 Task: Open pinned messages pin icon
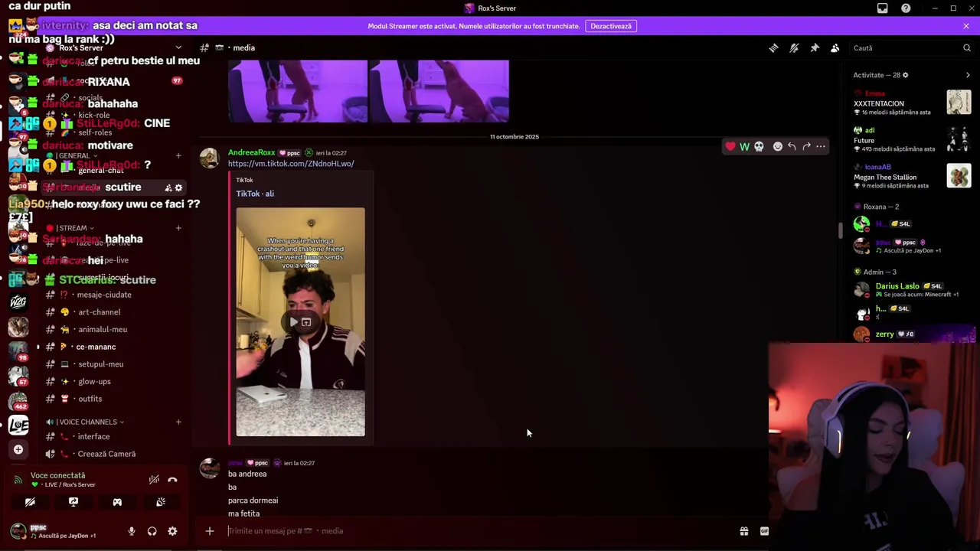[x=815, y=47]
